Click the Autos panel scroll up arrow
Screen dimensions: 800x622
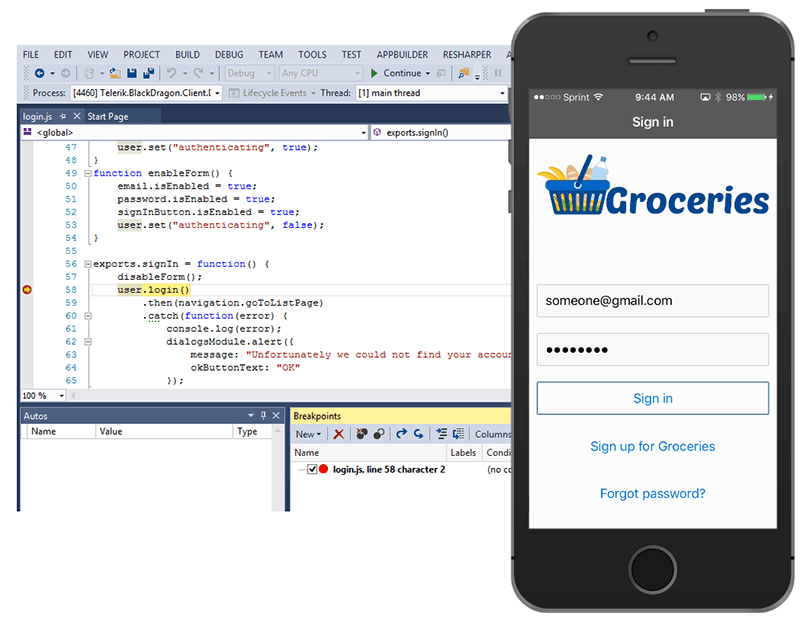pyautogui.click(x=278, y=431)
